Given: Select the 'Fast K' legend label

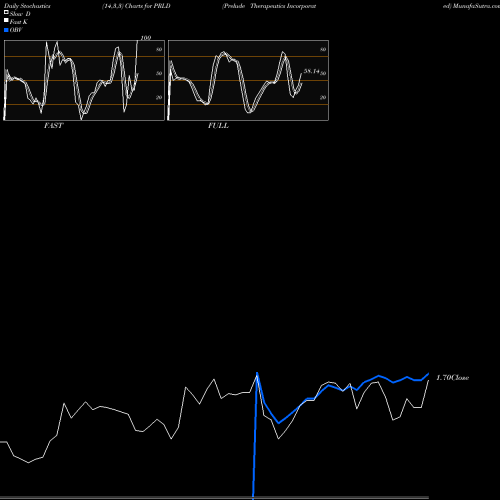Looking at the screenshot, I should point(19,22).
